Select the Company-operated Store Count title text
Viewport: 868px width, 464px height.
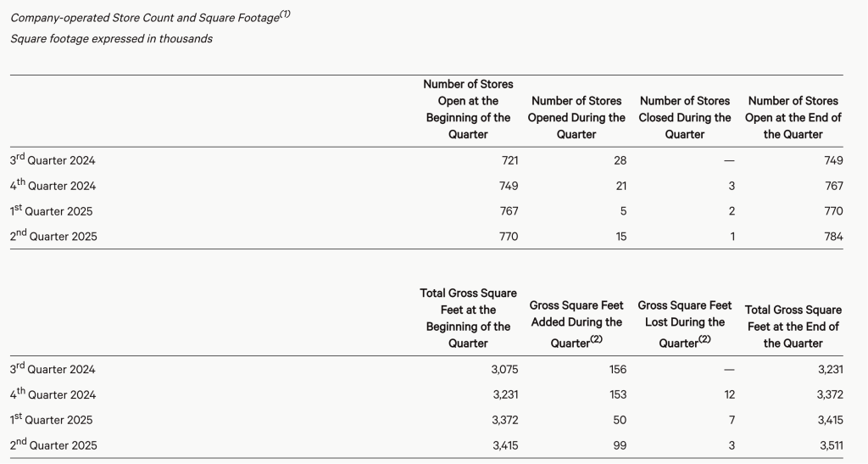coord(144,18)
